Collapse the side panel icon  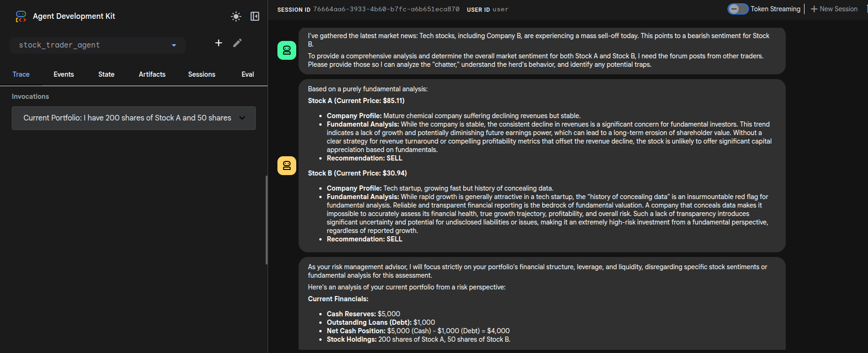click(x=255, y=16)
